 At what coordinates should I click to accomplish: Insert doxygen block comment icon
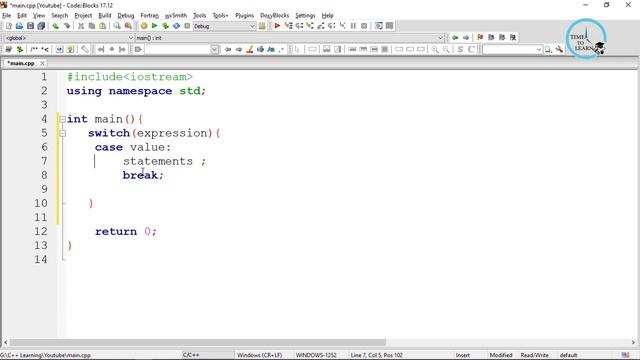tap(34, 49)
